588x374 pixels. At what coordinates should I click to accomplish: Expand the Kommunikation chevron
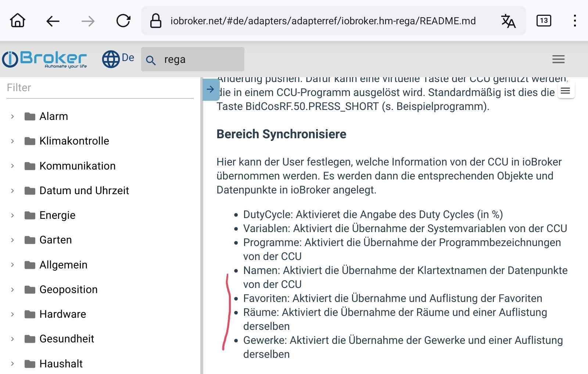[x=12, y=166]
